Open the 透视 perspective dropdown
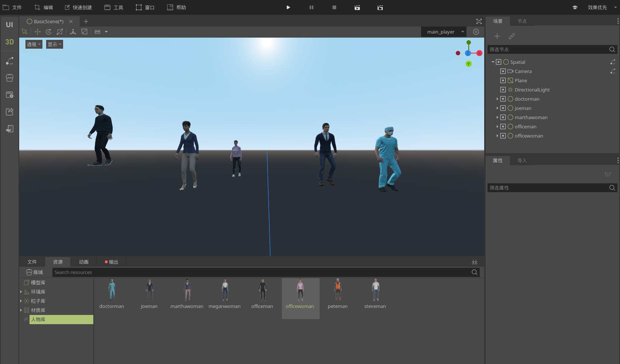 [34, 44]
